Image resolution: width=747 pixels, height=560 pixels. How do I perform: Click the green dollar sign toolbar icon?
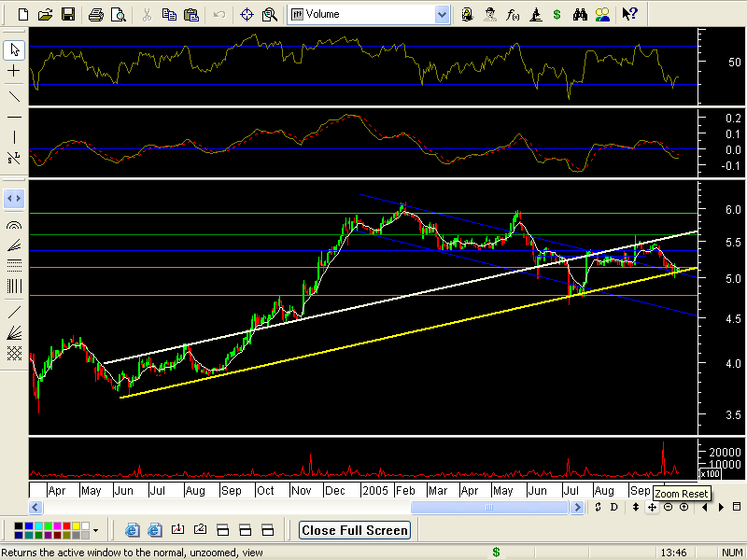click(557, 14)
